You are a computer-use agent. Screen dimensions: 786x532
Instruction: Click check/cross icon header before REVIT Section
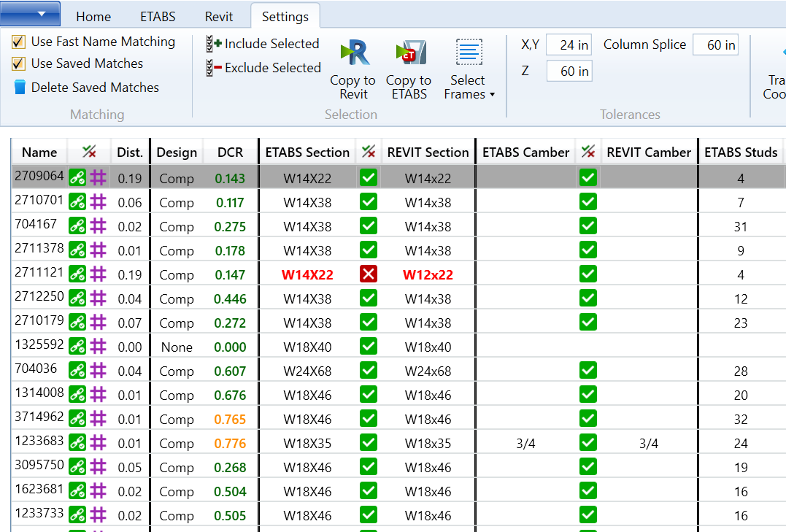369,152
